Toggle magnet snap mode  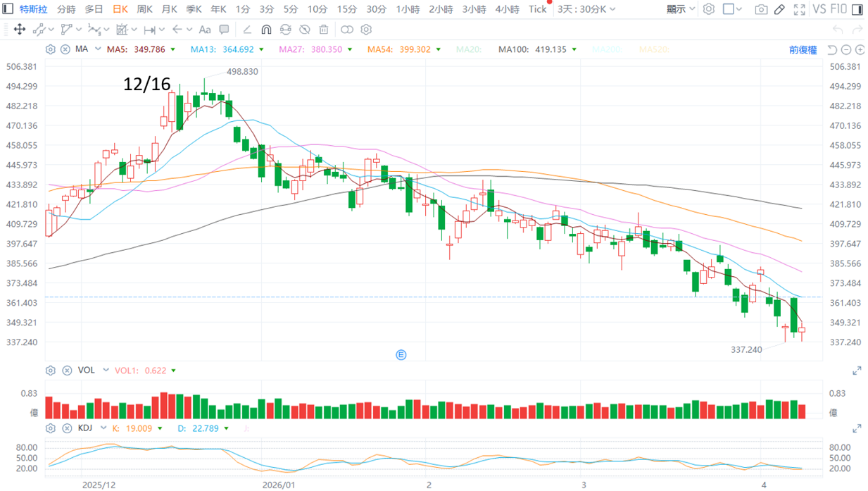coord(266,30)
